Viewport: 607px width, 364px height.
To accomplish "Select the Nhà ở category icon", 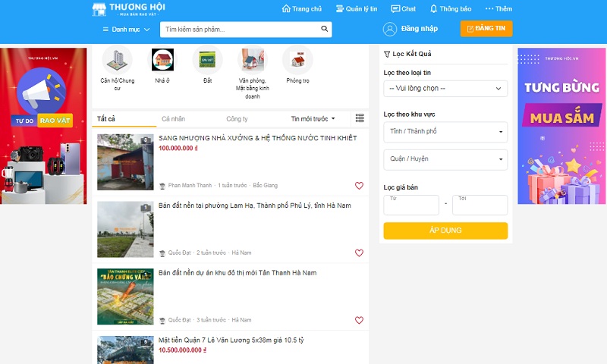I will tap(162, 60).
